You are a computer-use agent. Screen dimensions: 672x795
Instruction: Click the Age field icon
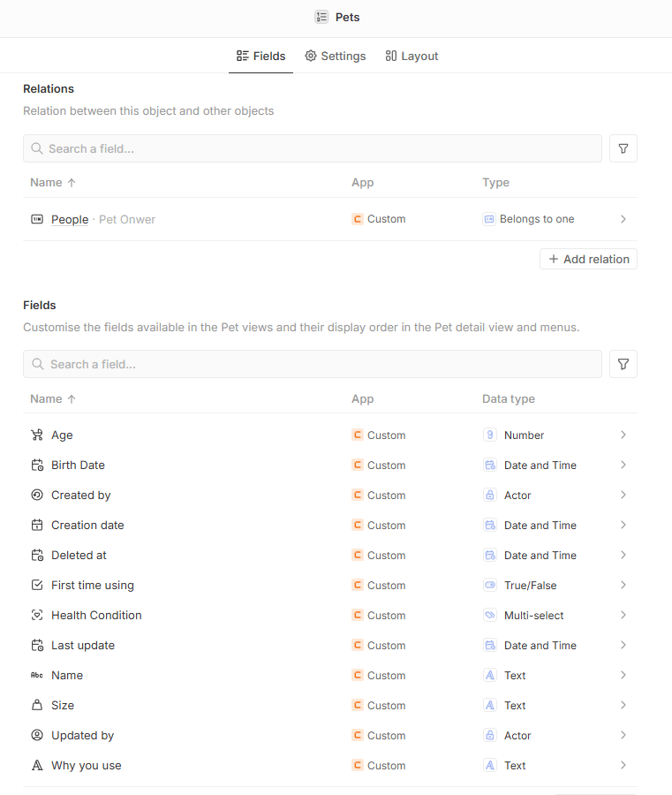[x=37, y=435]
